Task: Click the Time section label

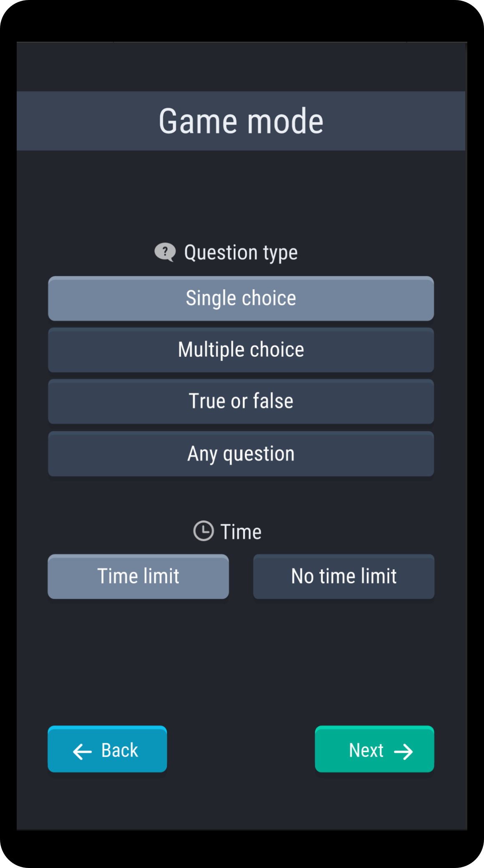Action: click(241, 532)
